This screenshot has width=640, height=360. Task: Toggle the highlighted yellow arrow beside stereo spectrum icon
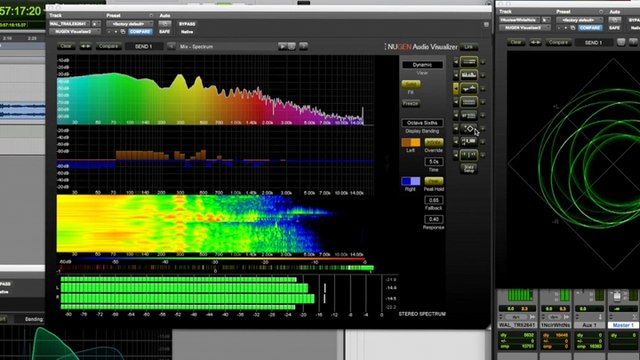click(x=456, y=89)
